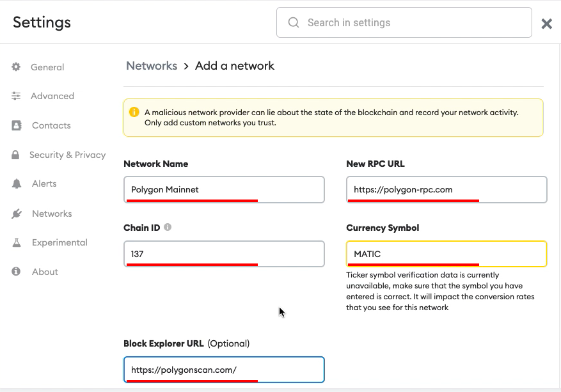Edit the Network Name field
The width and height of the screenshot is (561, 392).
(224, 189)
